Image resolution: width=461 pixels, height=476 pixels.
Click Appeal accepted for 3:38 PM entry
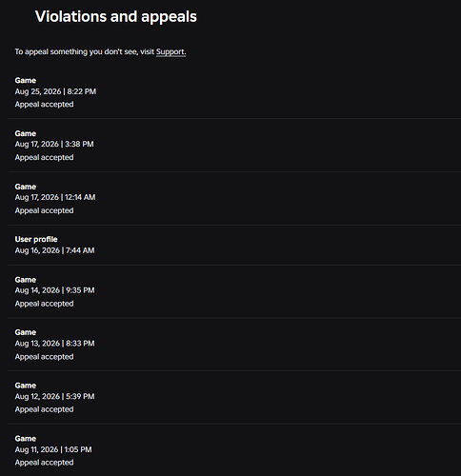[x=44, y=157]
